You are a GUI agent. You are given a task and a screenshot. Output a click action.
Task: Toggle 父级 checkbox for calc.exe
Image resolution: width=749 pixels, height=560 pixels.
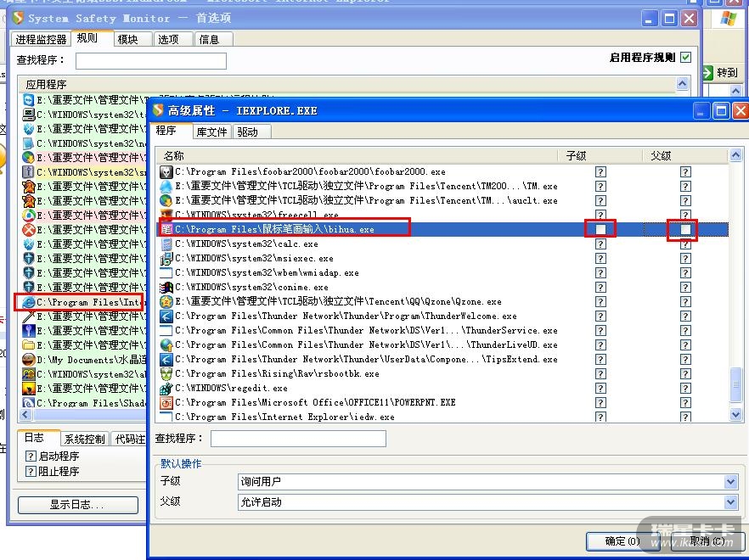(685, 244)
